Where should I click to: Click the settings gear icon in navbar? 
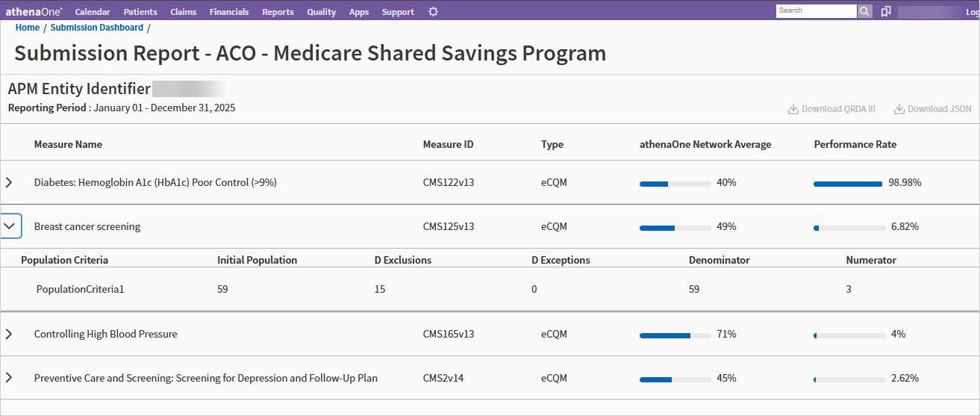434,12
